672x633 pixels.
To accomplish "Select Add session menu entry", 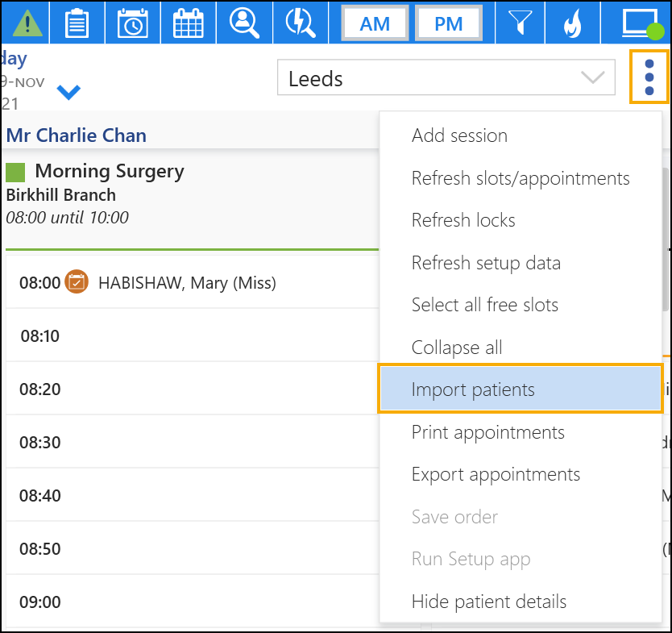I will click(x=459, y=135).
